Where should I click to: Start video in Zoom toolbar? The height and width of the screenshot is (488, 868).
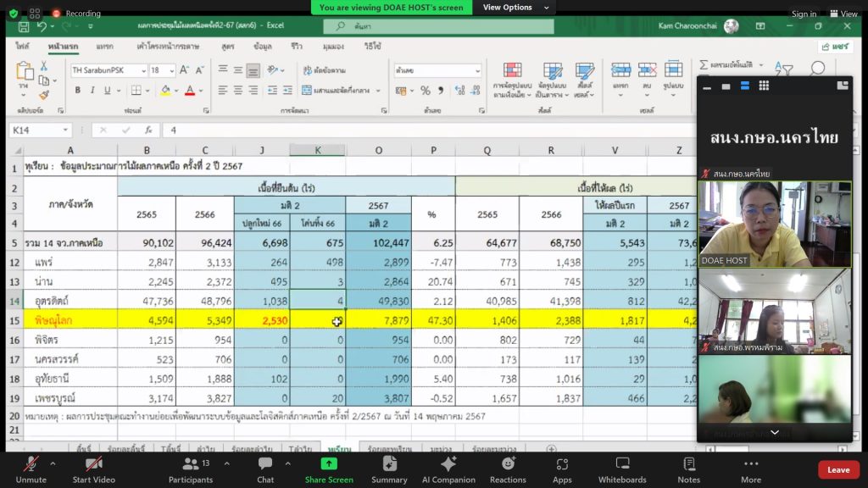(x=93, y=469)
